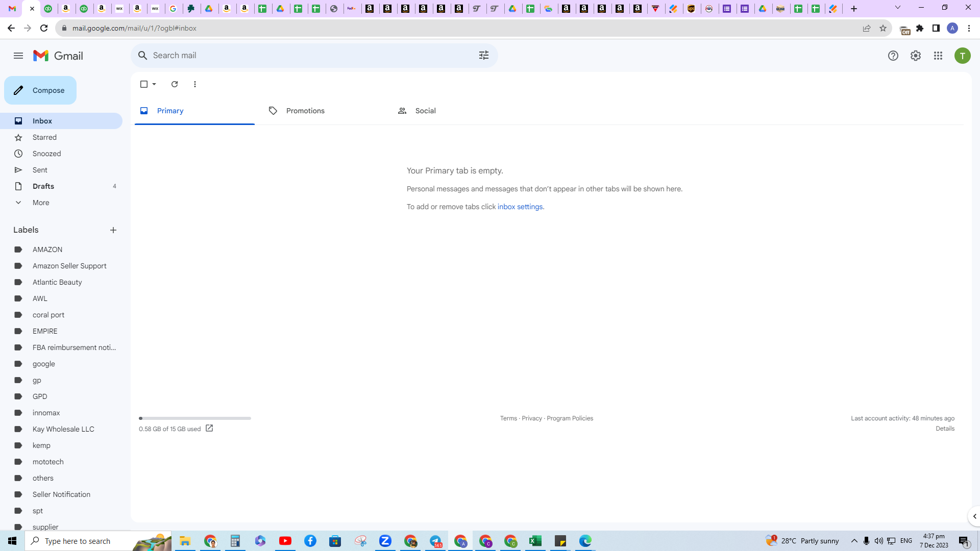The height and width of the screenshot is (551, 980).
Task: Open the Windows Start menu
Action: (x=12, y=541)
